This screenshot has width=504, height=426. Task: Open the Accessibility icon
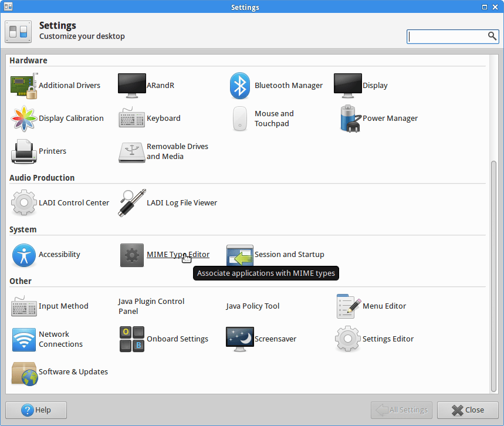click(x=24, y=255)
